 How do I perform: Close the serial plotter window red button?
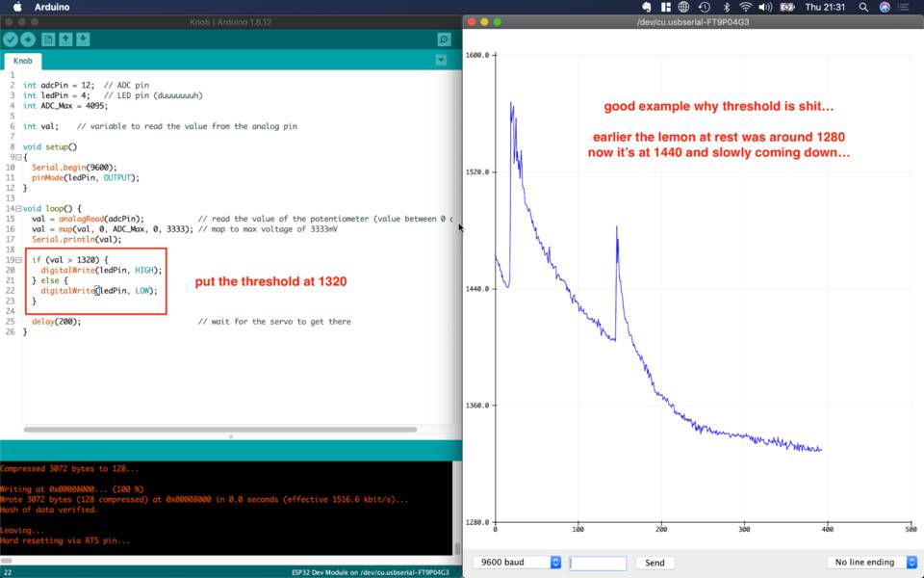[472, 22]
